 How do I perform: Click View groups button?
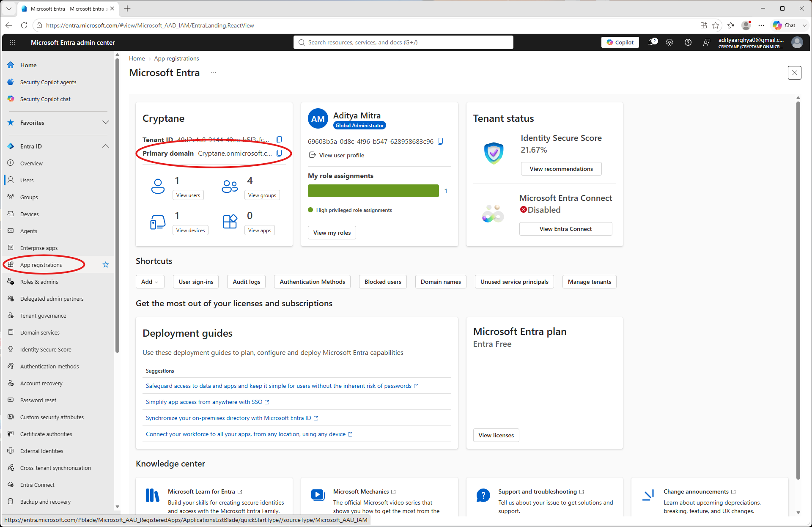click(x=262, y=195)
